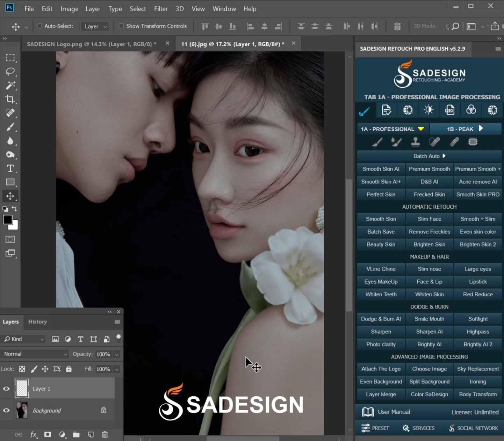504x441 pixels.
Task: Delete layer using trash icon
Action: [105, 434]
